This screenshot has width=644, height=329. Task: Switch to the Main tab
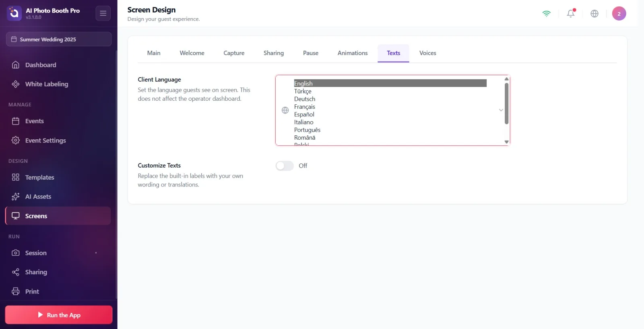(x=154, y=53)
